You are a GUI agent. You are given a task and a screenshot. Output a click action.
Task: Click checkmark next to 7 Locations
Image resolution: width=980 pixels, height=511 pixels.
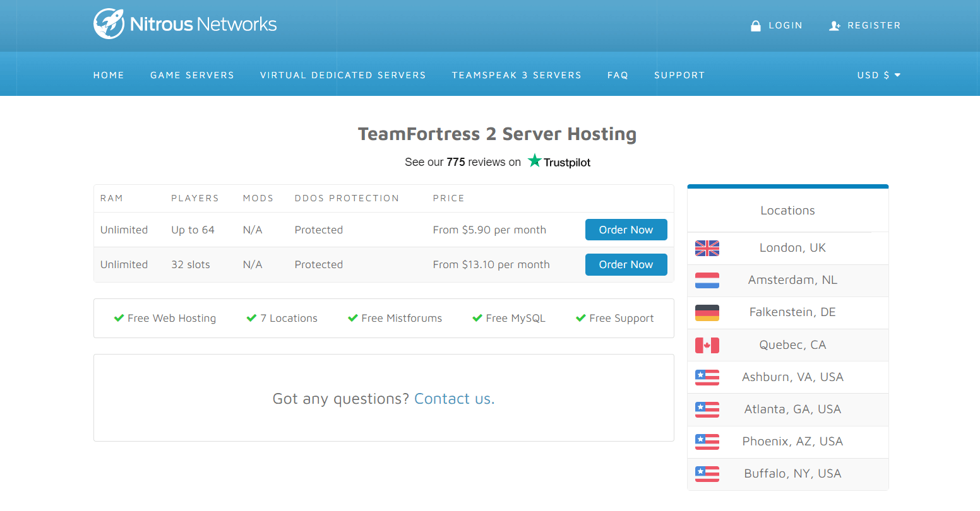[251, 318]
